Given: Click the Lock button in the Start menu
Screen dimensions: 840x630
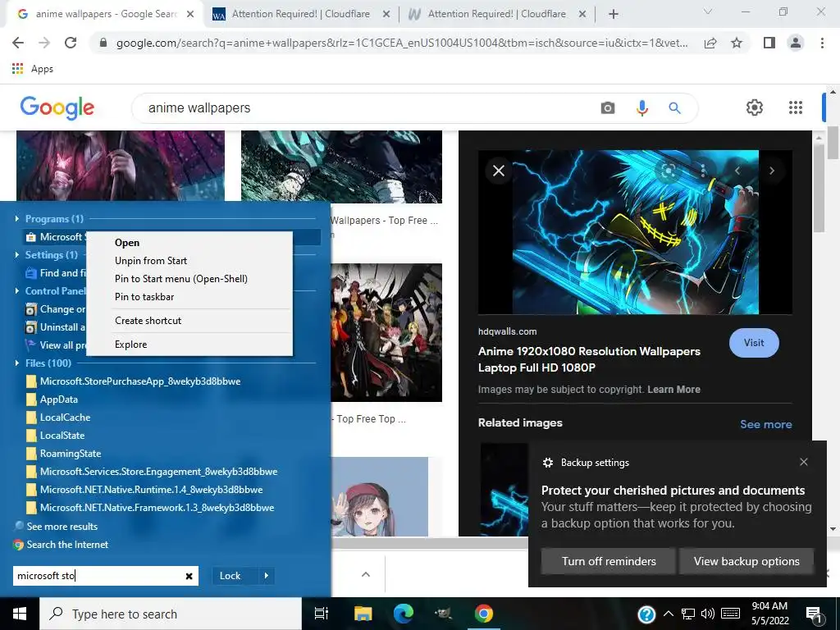Looking at the screenshot, I should point(230,576).
